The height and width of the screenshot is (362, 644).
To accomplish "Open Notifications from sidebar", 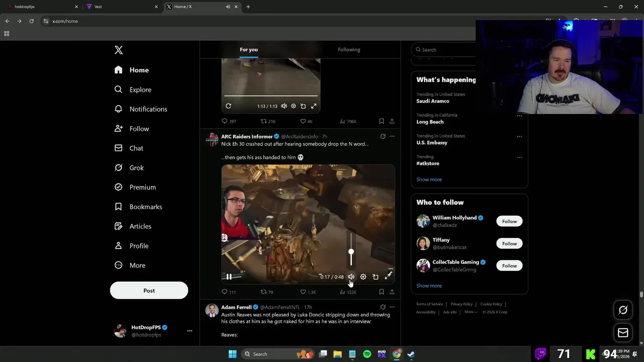I will pos(141,109).
